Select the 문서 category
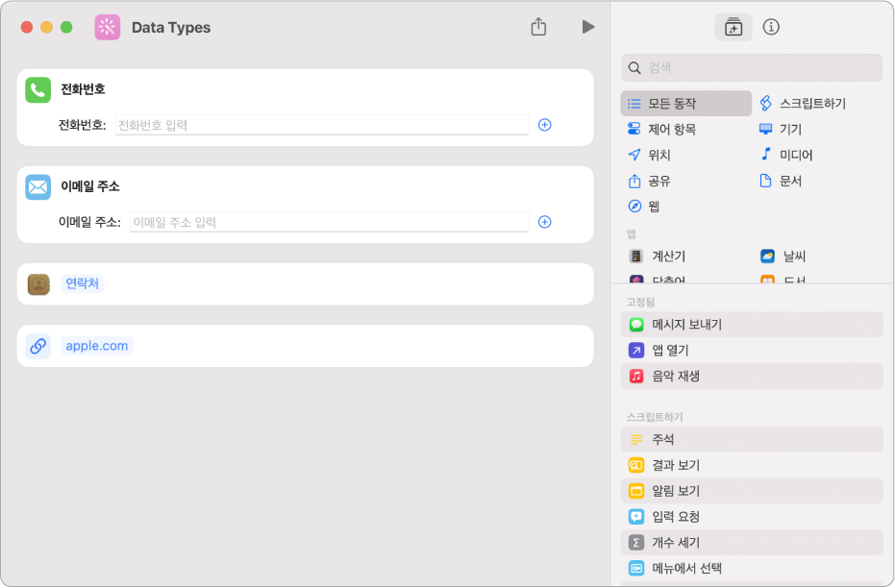 781,181
